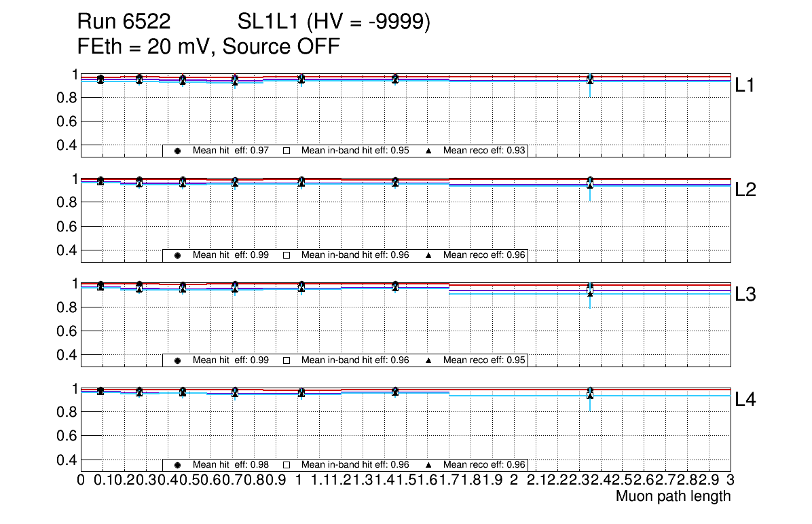Select 'Mean in-band hit eff: 0.96' in L2 panel

pyautogui.click(x=355, y=256)
